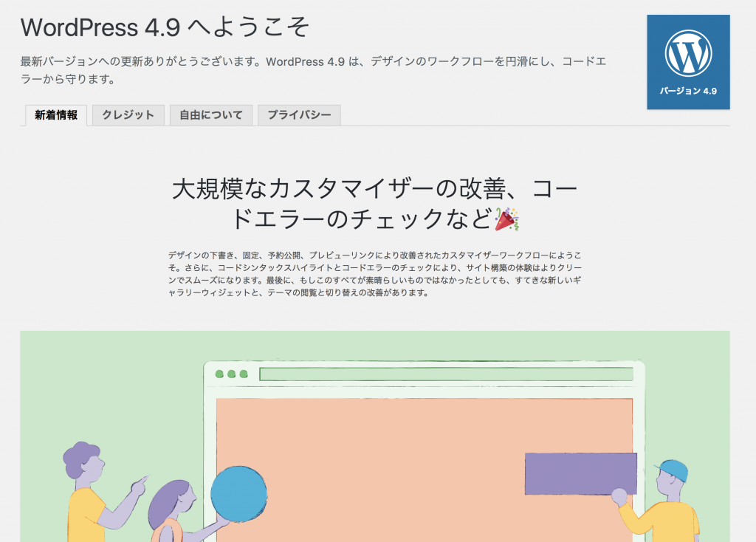Click the バージョン 4.9 badge
Image resolution: width=756 pixels, height=542 pixels.
[x=688, y=89]
